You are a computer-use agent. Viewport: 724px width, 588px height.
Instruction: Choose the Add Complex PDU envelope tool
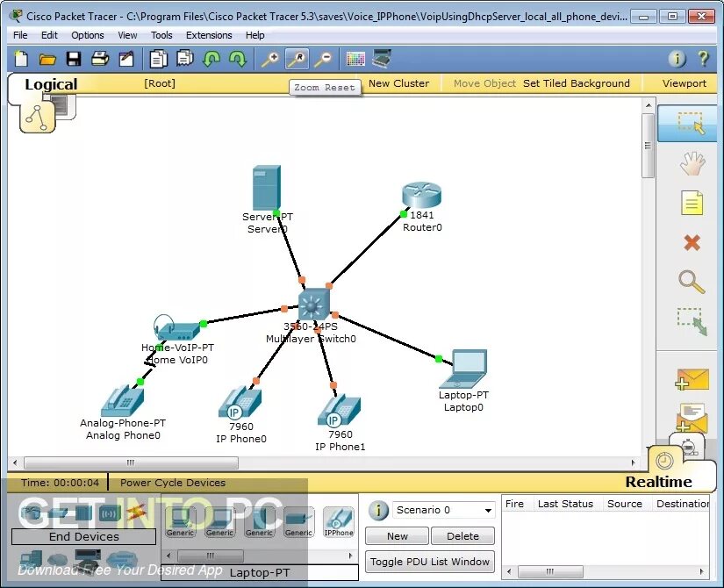coord(692,418)
